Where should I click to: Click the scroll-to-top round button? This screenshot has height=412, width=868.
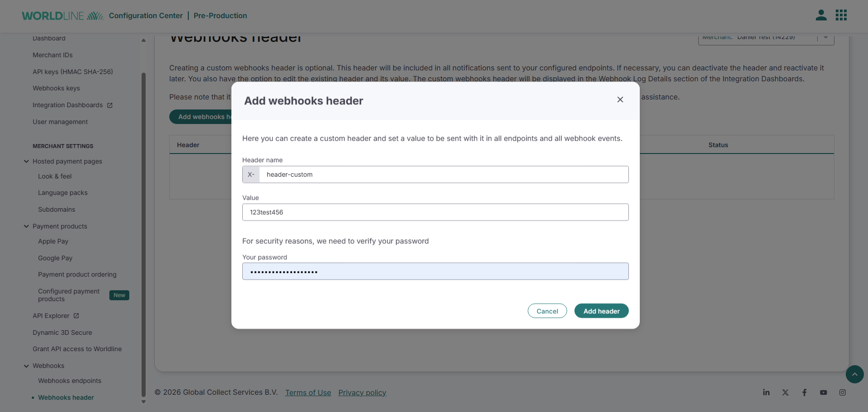(854, 374)
